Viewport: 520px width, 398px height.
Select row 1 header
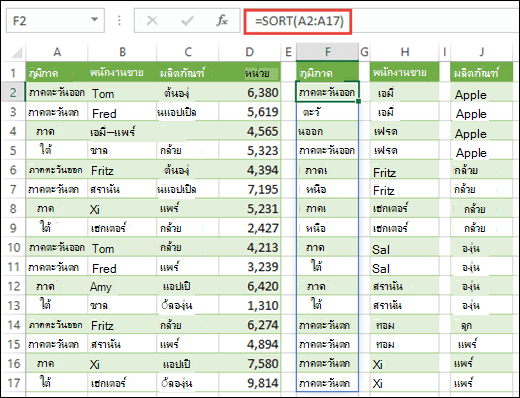point(13,72)
